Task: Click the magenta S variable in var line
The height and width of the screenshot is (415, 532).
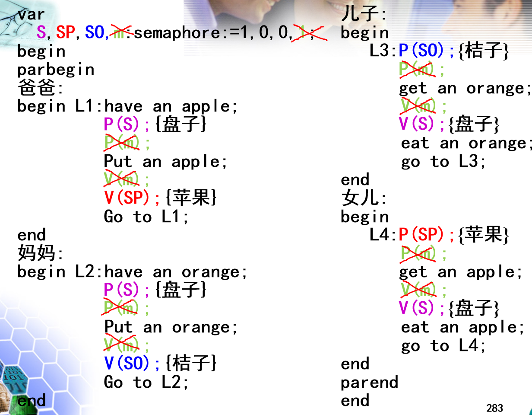Action: (41, 32)
